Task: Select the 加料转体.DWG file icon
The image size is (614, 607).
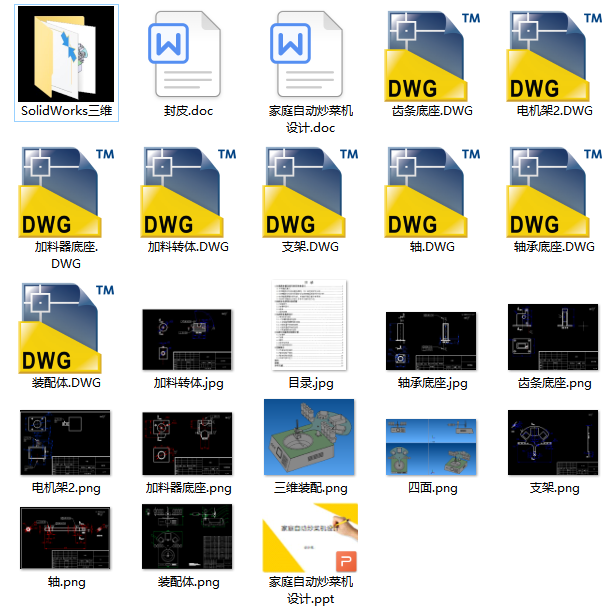Action: pyautogui.click(x=188, y=192)
